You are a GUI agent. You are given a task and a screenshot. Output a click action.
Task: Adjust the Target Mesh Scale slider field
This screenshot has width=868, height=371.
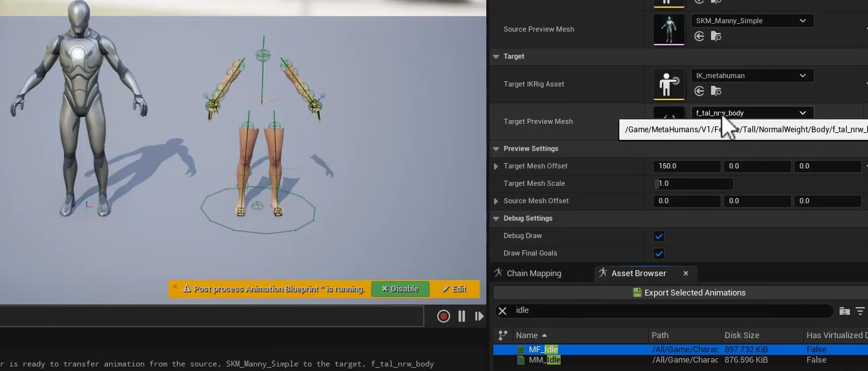point(693,184)
